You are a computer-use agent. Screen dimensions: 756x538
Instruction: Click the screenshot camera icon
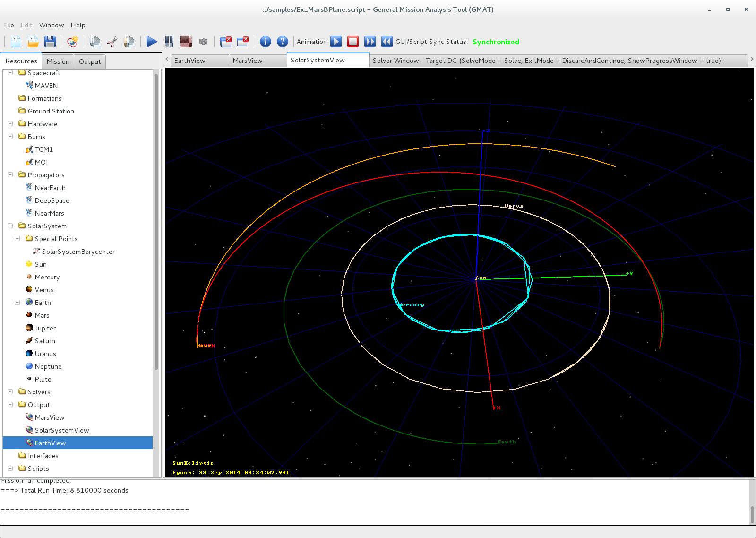203,42
